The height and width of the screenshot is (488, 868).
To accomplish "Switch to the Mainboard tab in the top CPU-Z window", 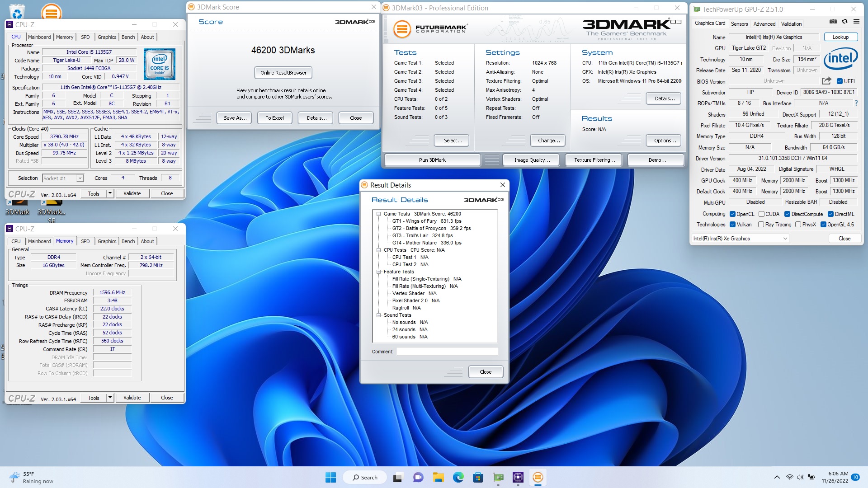I will tap(39, 37).
